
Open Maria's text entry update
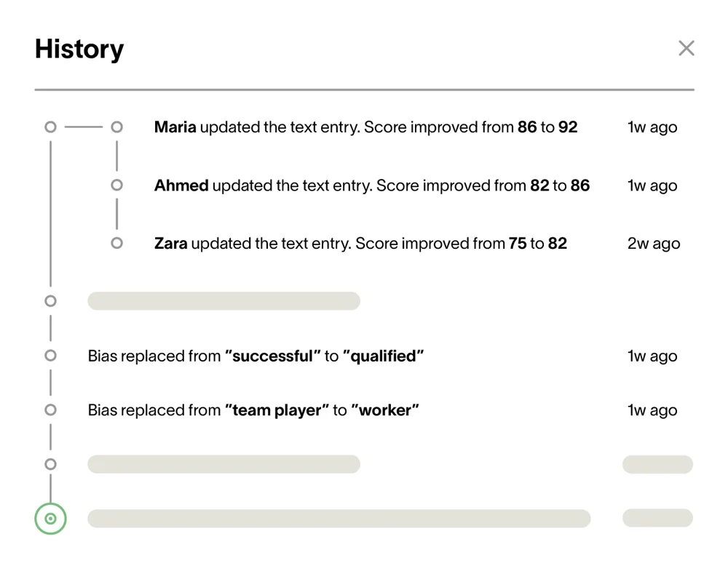365,127
